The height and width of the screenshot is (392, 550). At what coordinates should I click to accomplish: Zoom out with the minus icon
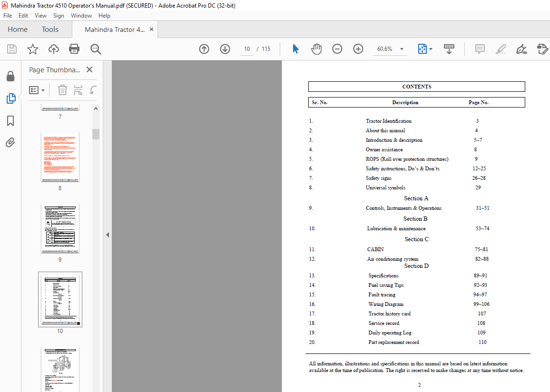337,49
